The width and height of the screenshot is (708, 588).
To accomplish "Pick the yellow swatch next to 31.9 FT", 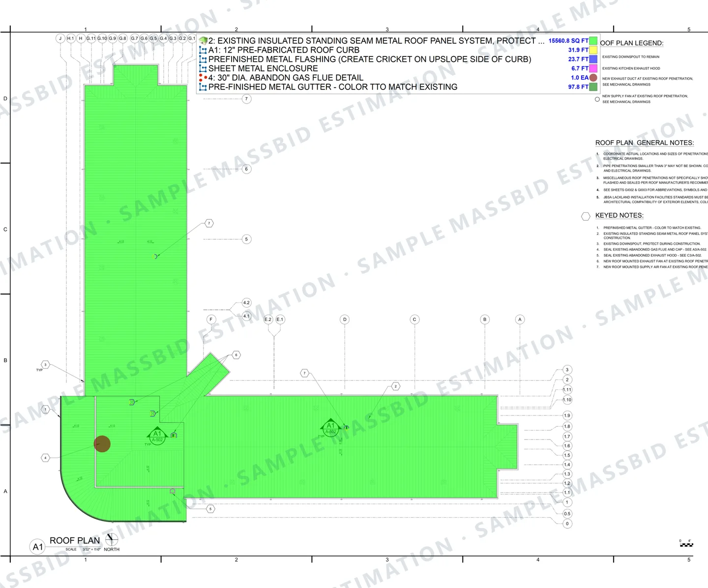I will coord(593,50).
